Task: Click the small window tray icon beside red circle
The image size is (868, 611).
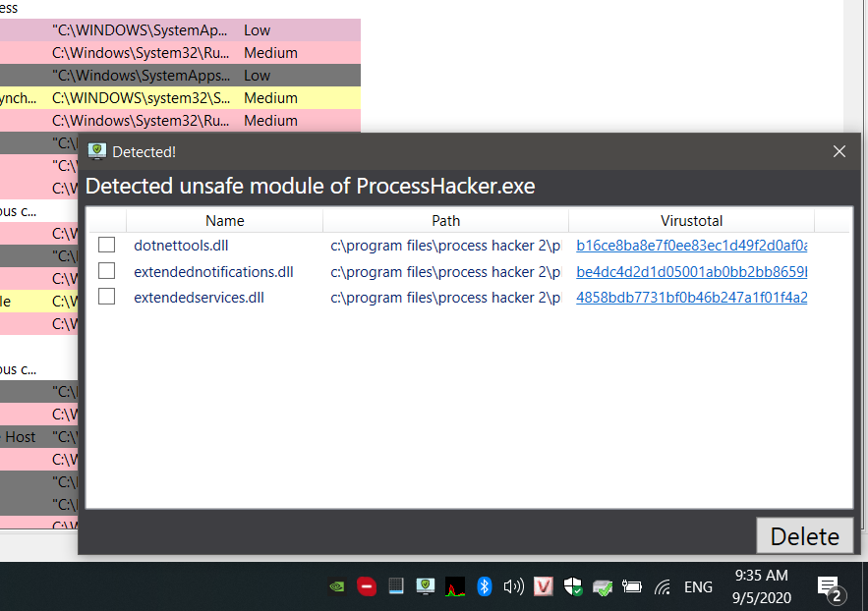Action: tap(396, 586)
